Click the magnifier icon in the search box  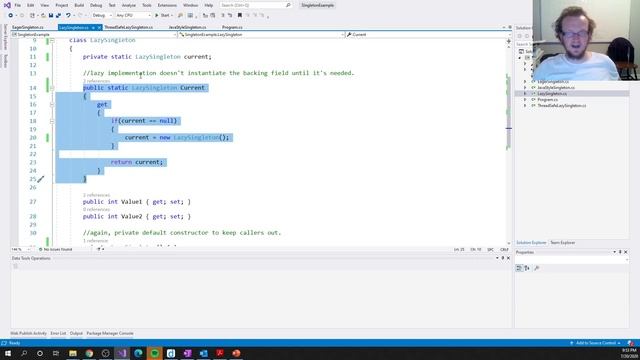click(x=288, y=5)
